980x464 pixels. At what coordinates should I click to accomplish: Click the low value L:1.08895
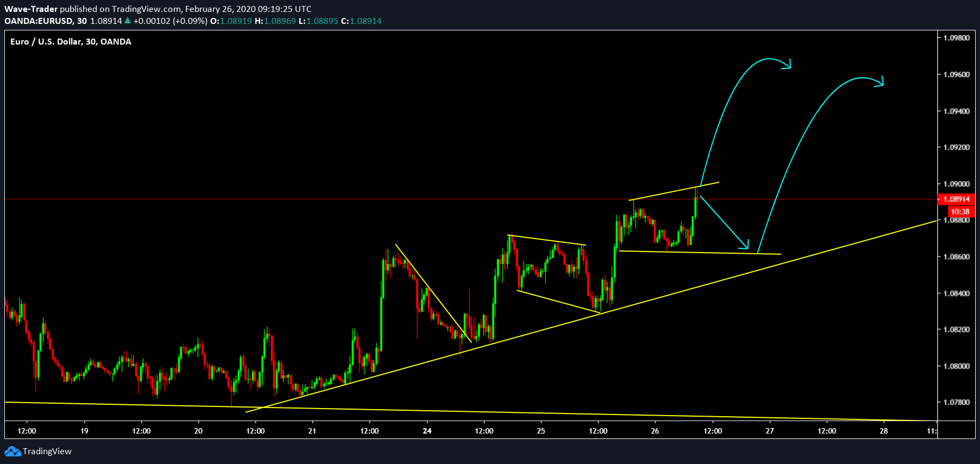318,21
